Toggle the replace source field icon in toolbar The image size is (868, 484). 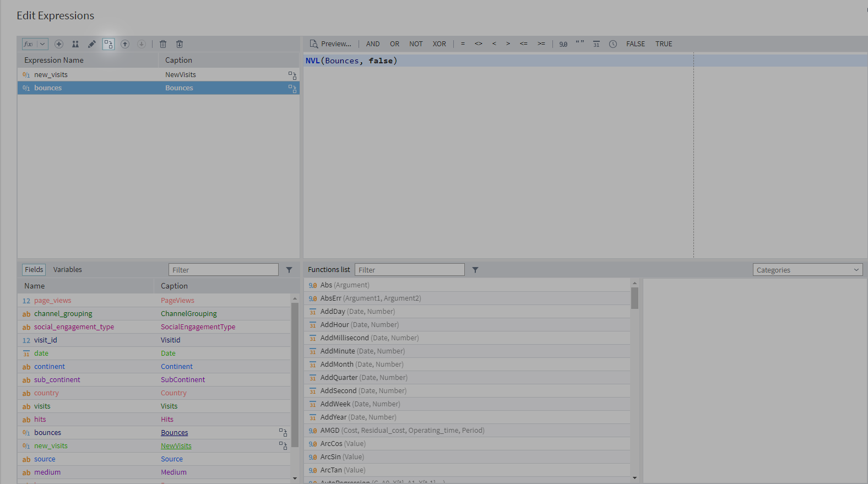coord(109,44)
